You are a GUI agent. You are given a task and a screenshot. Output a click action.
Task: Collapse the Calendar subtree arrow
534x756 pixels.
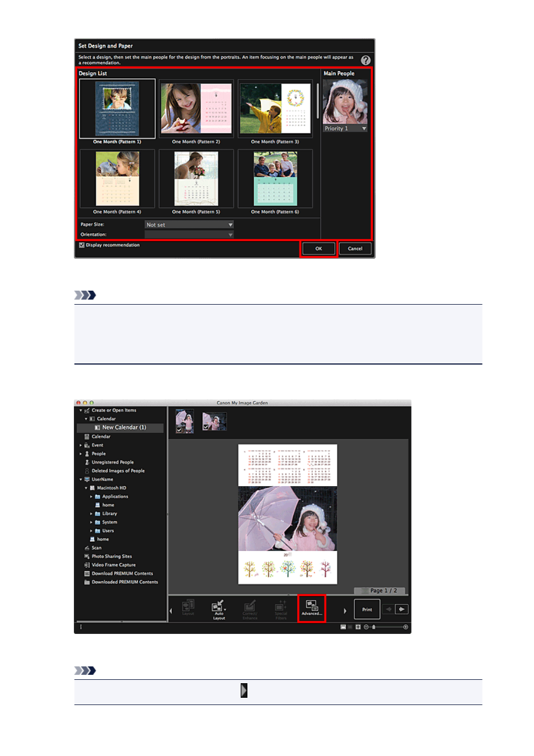tap(86, 419)
